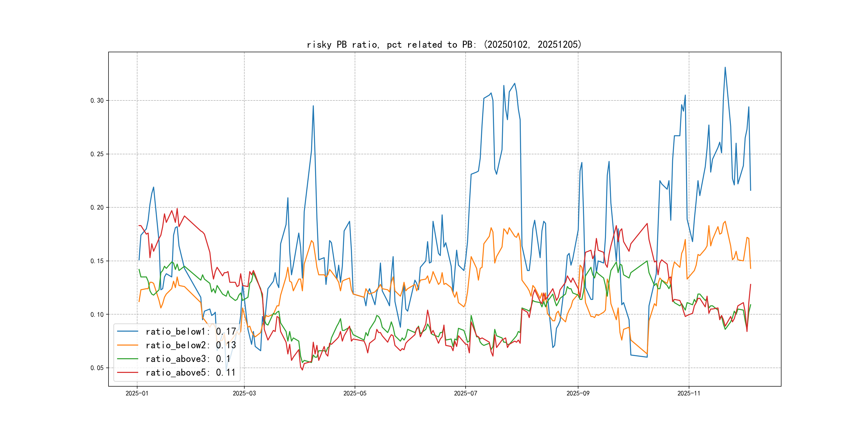Click the red line swatch in legend
The width and height of the screenshot is (868, 434).
127,372
